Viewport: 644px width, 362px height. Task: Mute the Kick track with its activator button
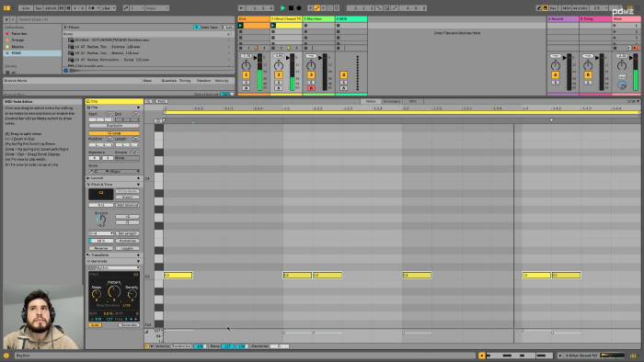[246, 75]
